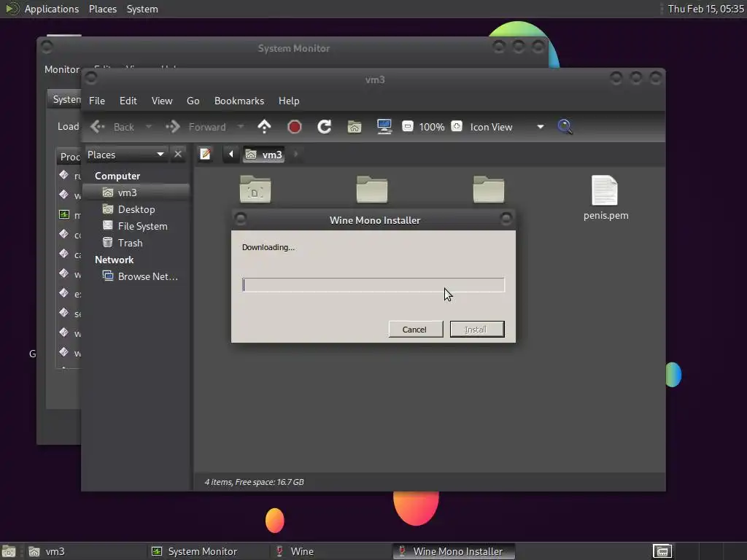Click the vm3 path bar button
747x560 pixels.
click(x=263, y=155)
